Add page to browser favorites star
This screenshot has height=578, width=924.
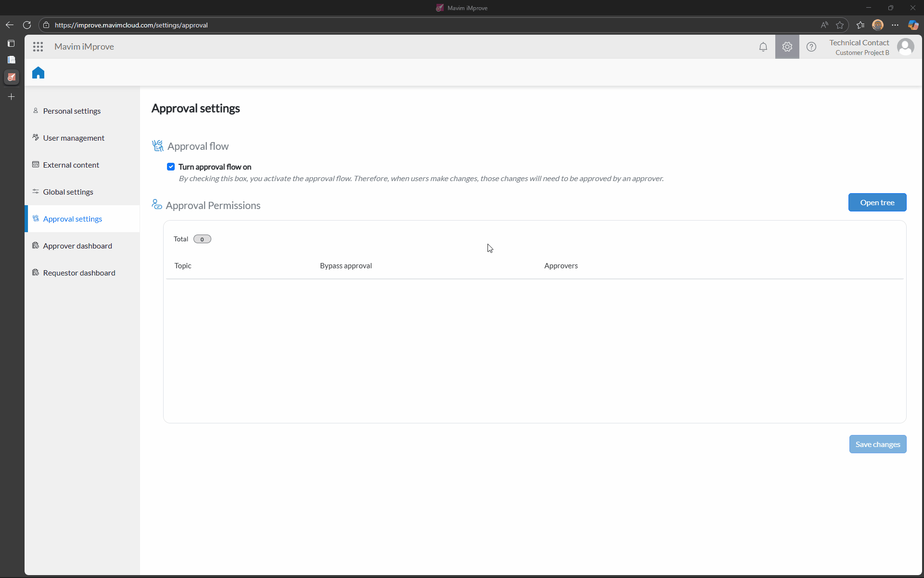[x=840, y=25]
